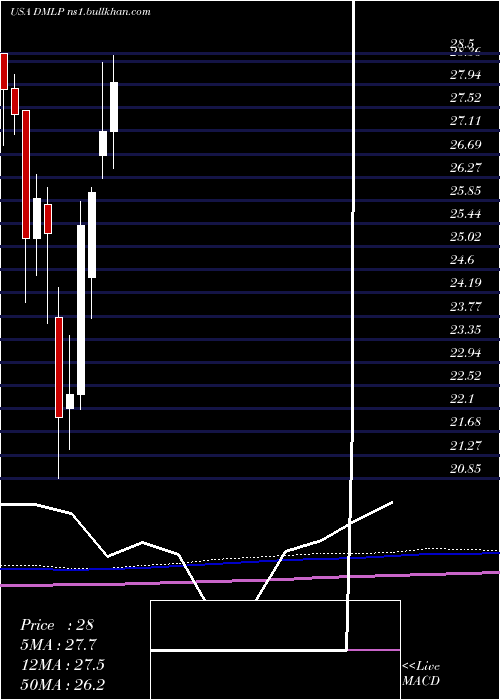Click the 22.1 price axis label
Viewport: 500px width, 700px height.
point(462,399)
